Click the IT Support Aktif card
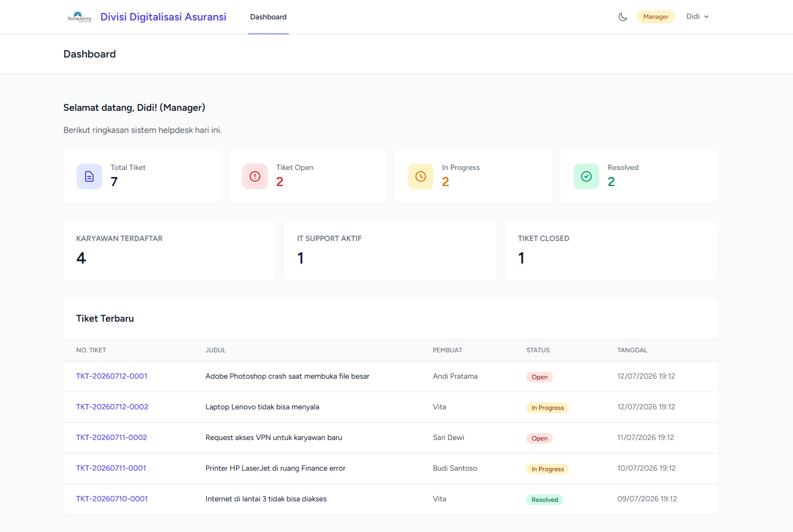The width and height of the screenshot is (793, 532). (x=390, y=251)
